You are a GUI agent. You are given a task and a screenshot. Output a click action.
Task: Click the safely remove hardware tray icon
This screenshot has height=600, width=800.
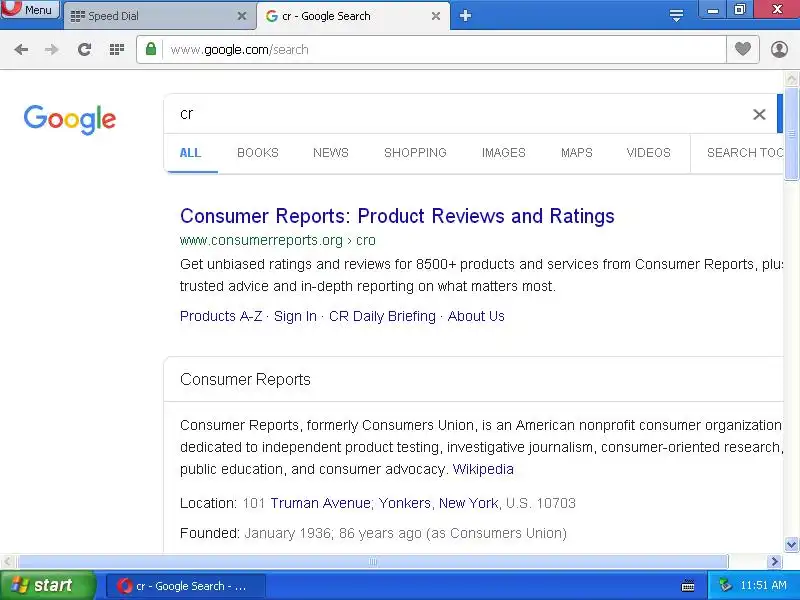pos(724,585)
